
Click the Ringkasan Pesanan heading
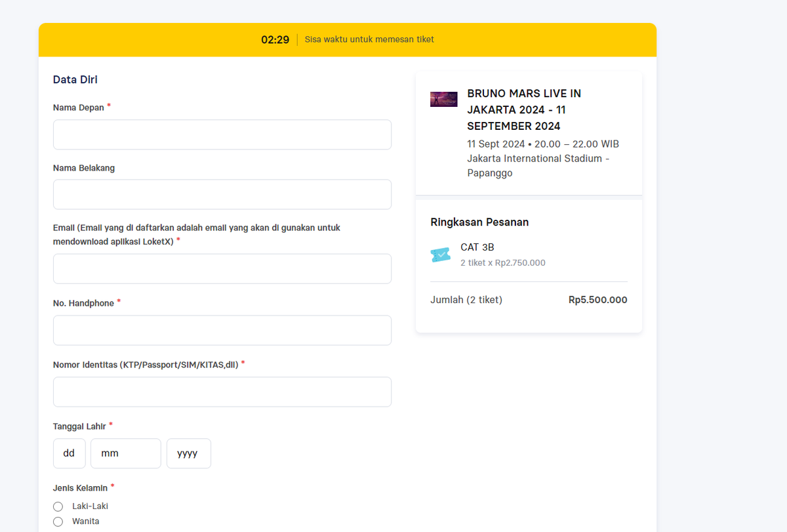479,222
